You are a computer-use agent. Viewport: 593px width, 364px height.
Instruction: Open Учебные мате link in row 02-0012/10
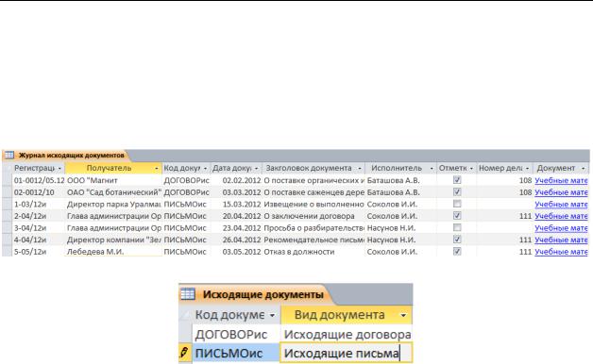[561, 192]
